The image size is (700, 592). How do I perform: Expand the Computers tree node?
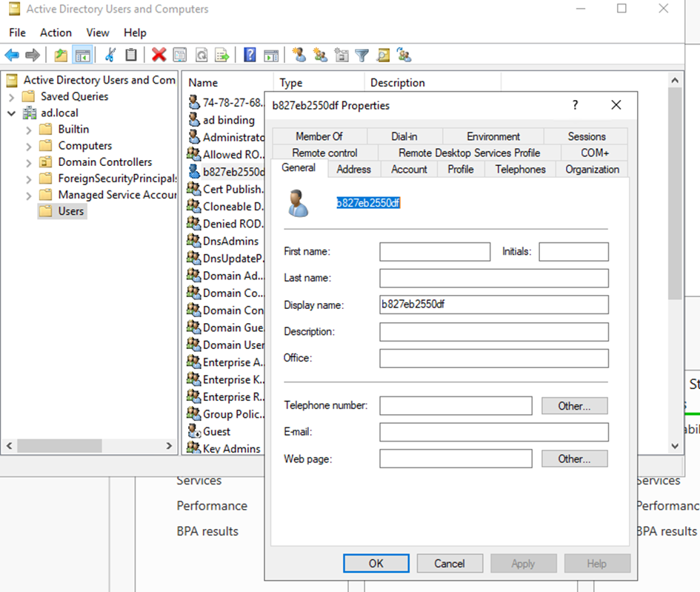(28, 146)
